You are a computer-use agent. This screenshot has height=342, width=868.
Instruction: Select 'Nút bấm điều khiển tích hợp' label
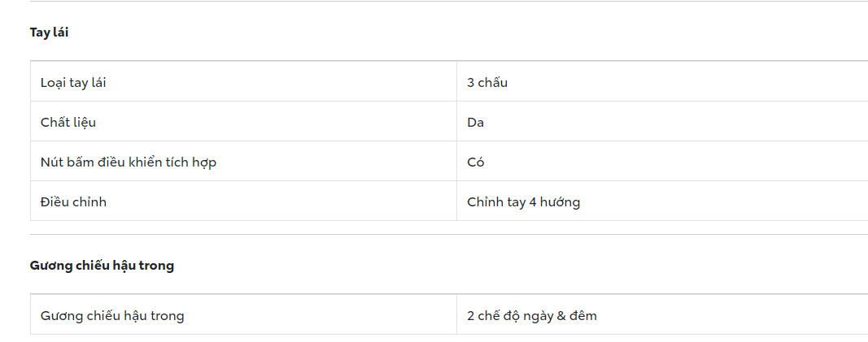pos(129,162)
